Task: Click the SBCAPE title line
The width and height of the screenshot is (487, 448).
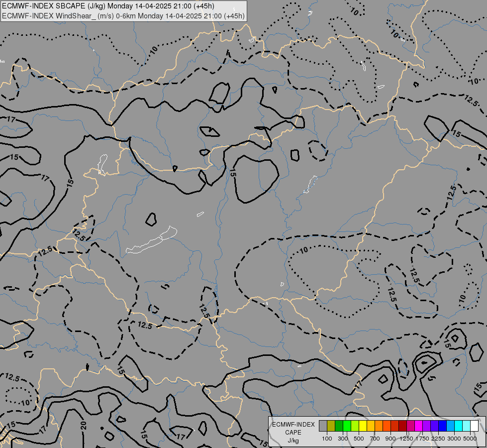Action: (108, 6)
